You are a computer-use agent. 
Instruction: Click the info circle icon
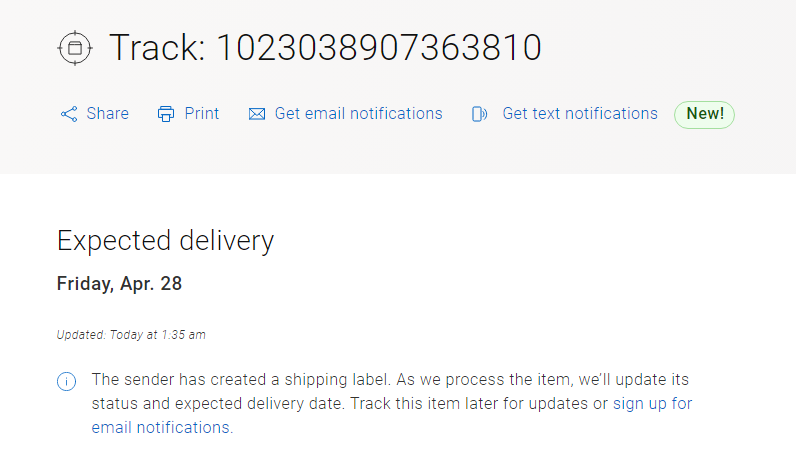click(67, 381)
